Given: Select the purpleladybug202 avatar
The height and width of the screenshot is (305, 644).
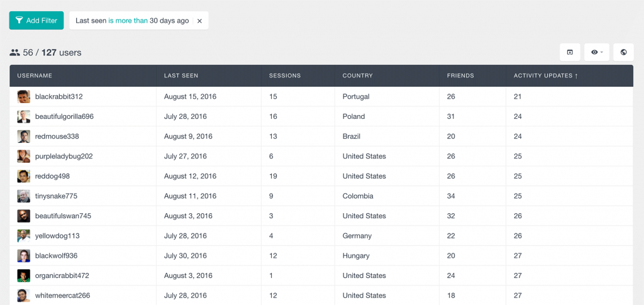Looking at the screenshot, I should 23,157.
